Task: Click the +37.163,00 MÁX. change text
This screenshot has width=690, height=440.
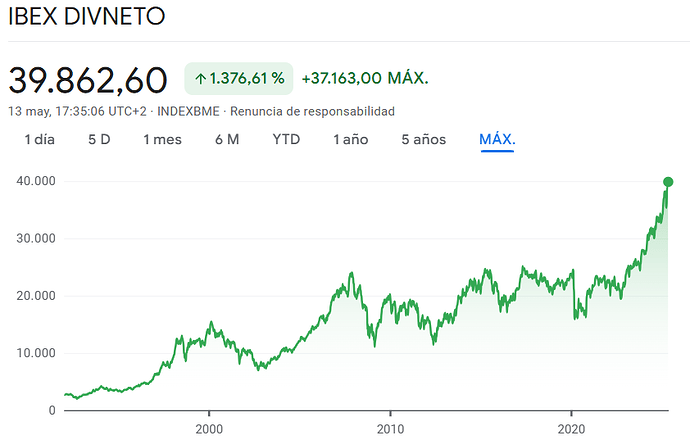Action: click(x=365, y=78)
